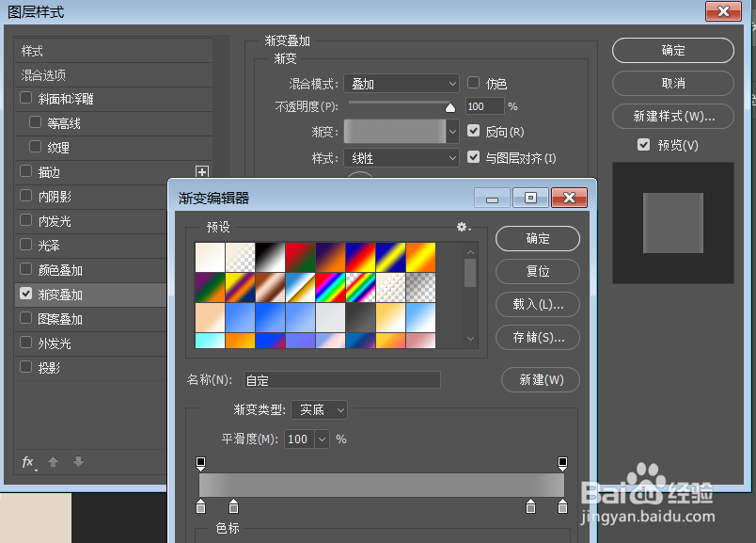Open 样式 styles list item

tap(114, 51)
